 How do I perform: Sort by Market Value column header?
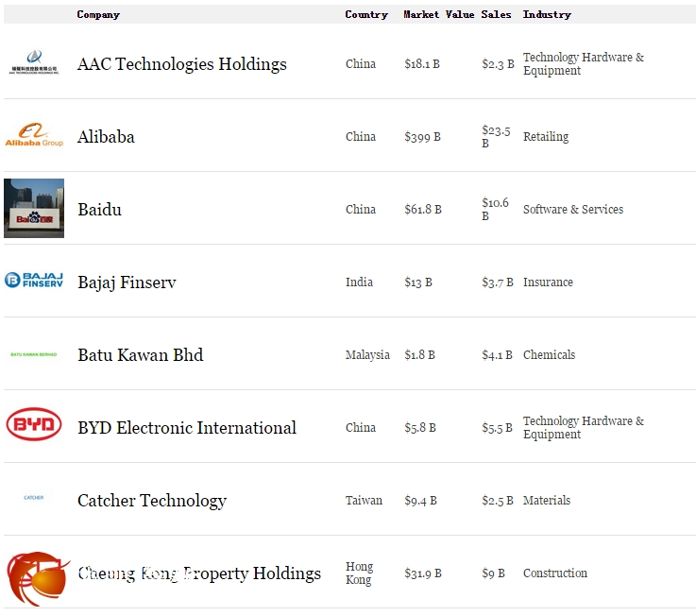point(439,14)
